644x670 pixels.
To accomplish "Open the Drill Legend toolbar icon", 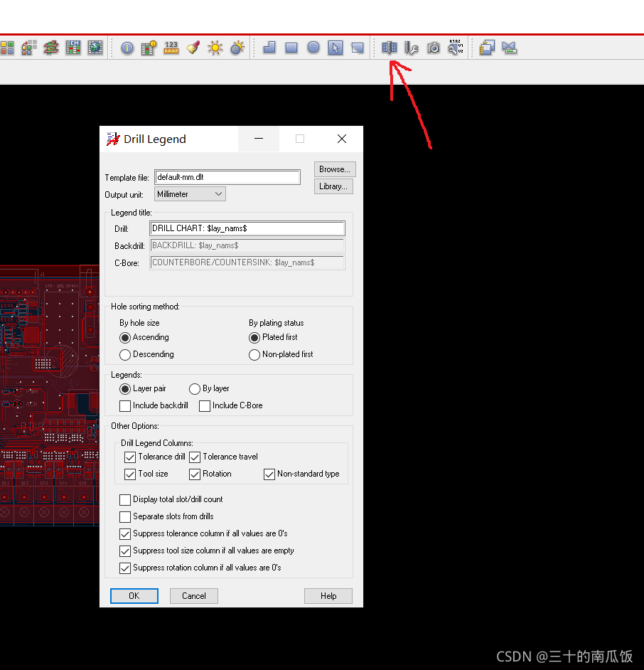I will [x=389, y=48].
